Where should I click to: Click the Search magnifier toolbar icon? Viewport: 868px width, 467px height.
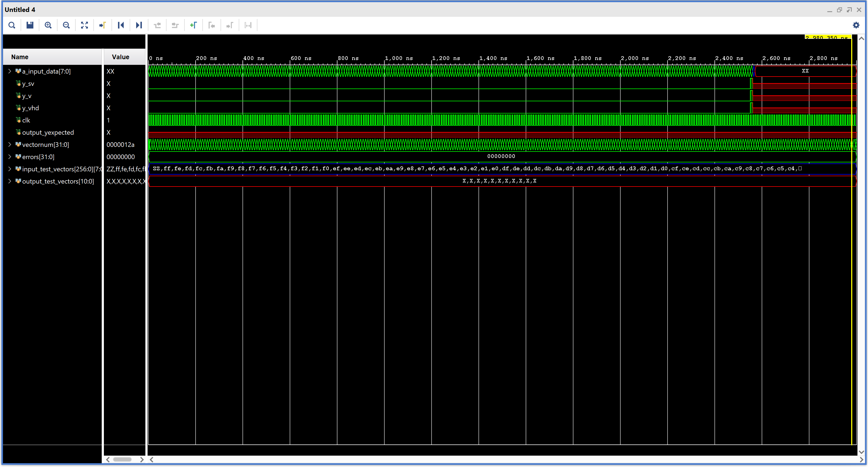point(12,25)
